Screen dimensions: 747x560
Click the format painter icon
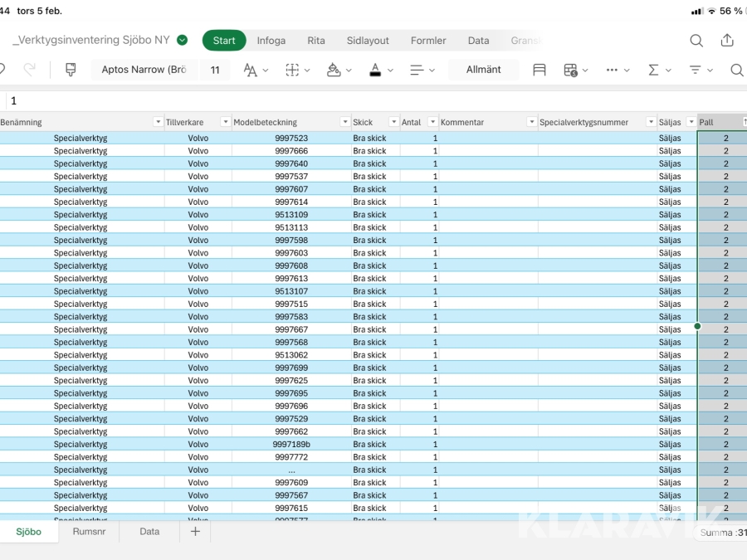71,70
